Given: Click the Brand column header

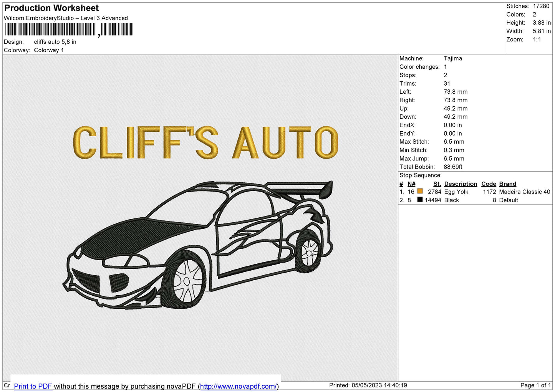Looking at the screenshot, I should 507,184.
